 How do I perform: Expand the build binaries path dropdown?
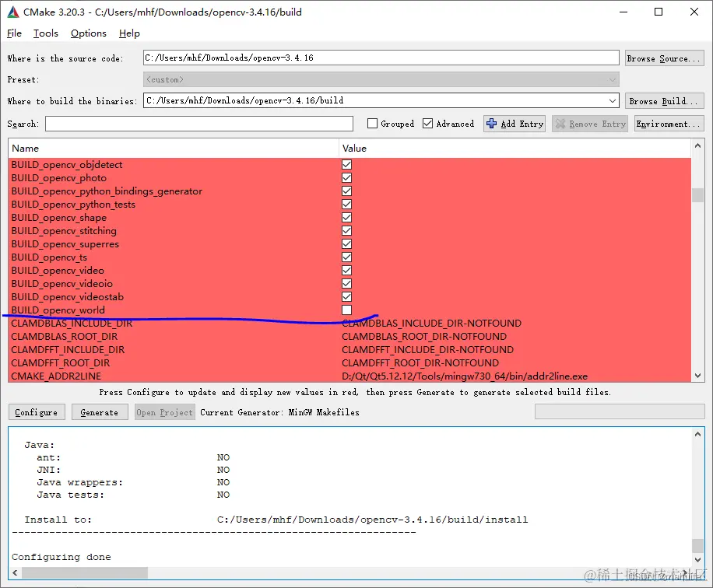click(x=613, y=100)
